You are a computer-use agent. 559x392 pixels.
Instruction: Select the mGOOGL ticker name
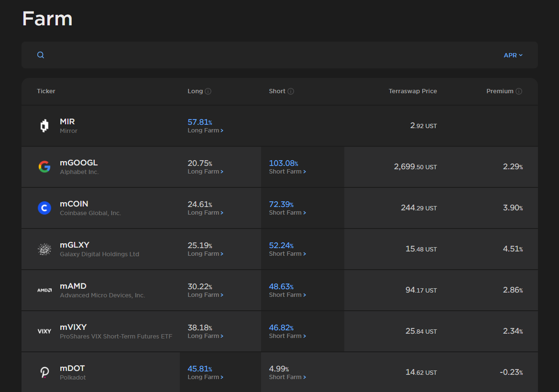tap(78, 163)
